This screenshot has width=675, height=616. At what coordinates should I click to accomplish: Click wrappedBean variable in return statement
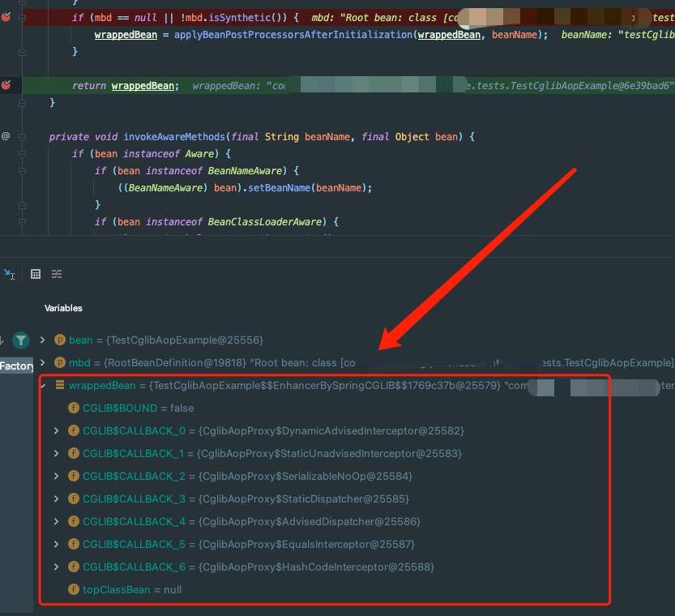tap(143, 86)
